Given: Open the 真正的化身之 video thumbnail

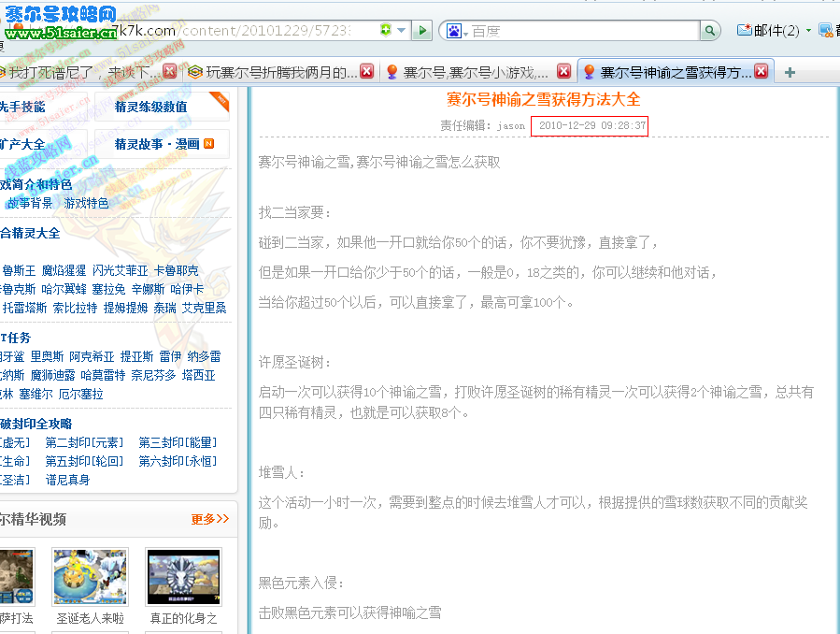Looking at the screenshot, I should 183,577.
